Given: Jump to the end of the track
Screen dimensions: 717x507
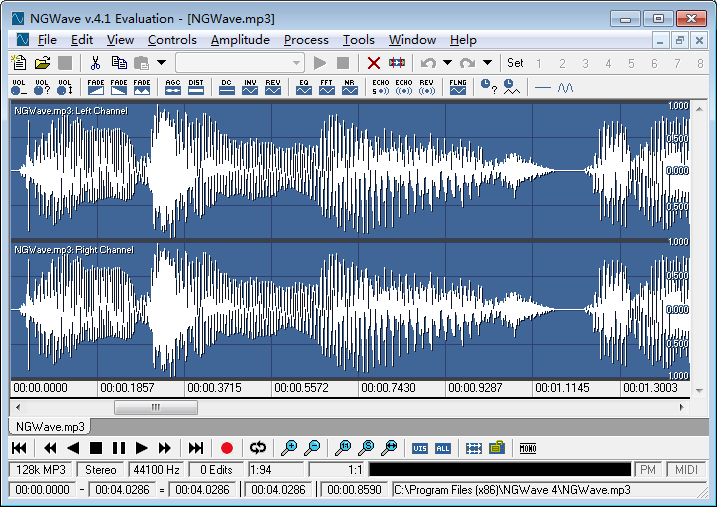Looking at the screenshot, I should click(x=196, y=448).
